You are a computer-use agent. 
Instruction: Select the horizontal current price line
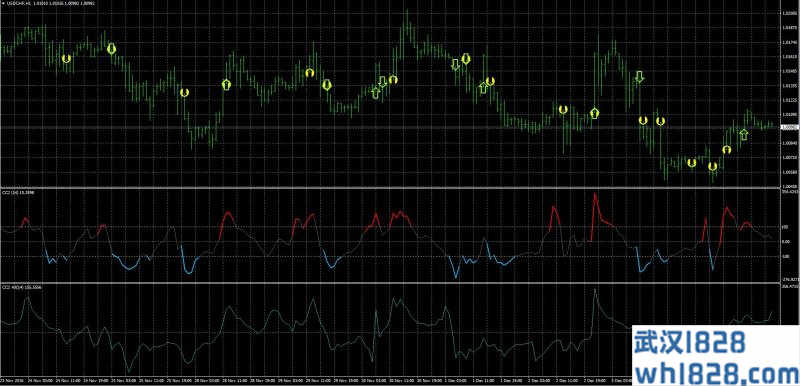[x=390, y=127]
